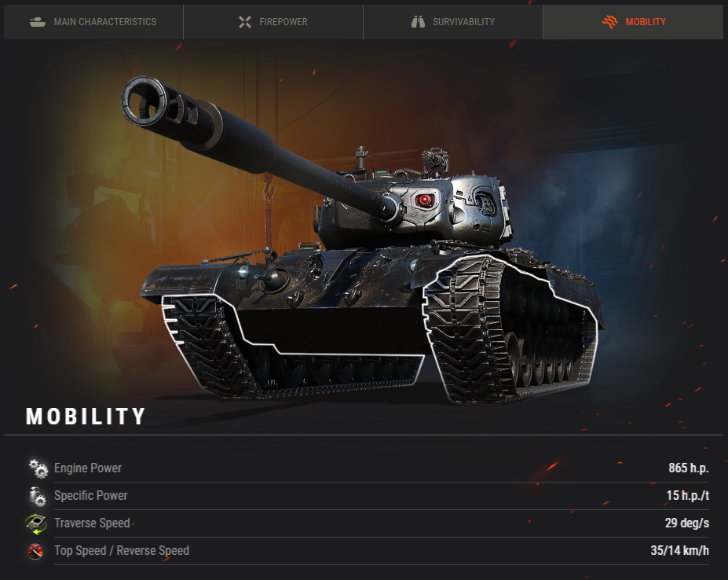Select the Survivability tab
Image resolution: width=728 pixels, height=580 pixels.
pos(452,22)
